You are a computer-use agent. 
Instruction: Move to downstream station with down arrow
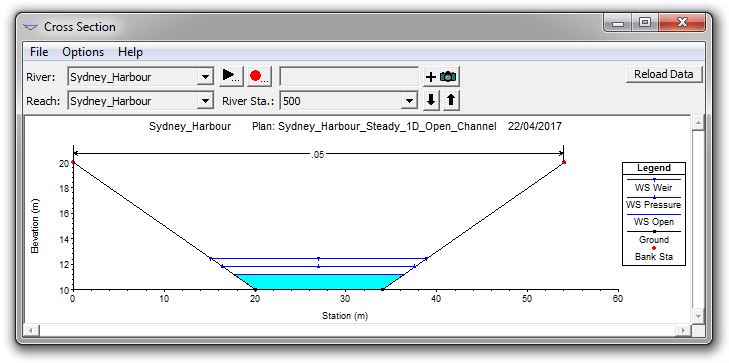(x=431, y=101)
